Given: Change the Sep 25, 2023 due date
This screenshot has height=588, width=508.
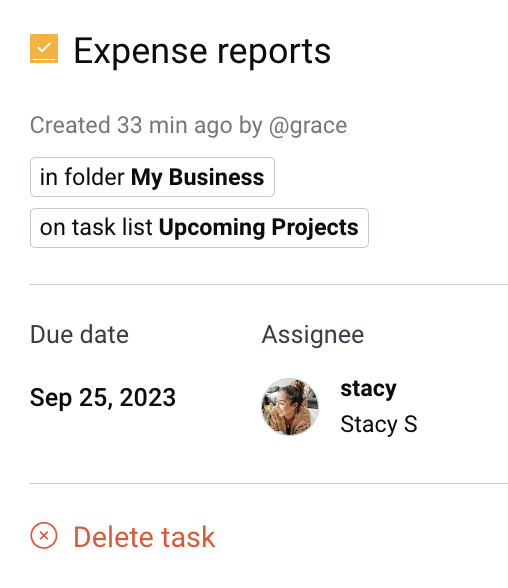Looking at the screenshot, I should coord(103,398).
